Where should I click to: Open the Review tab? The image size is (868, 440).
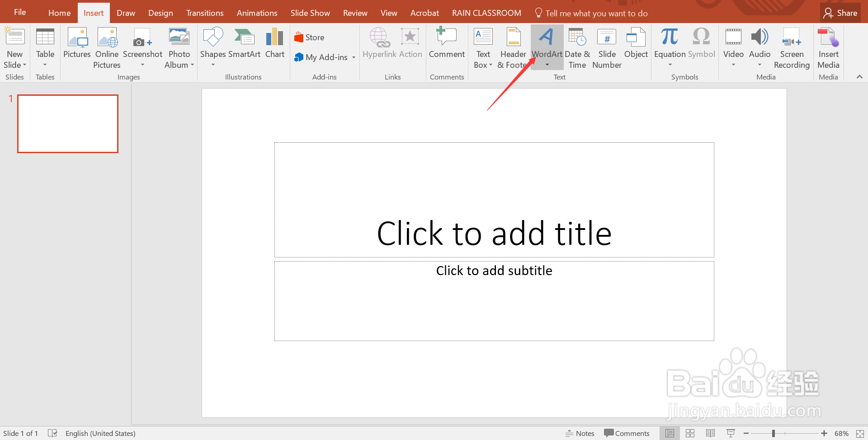[x=355, y=13]
